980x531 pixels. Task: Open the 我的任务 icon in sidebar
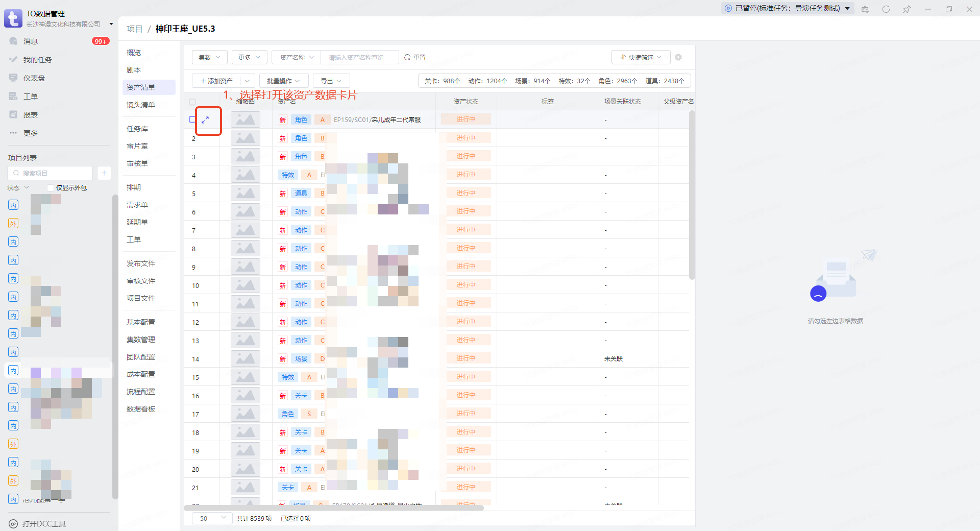click(x=13, y=60)
